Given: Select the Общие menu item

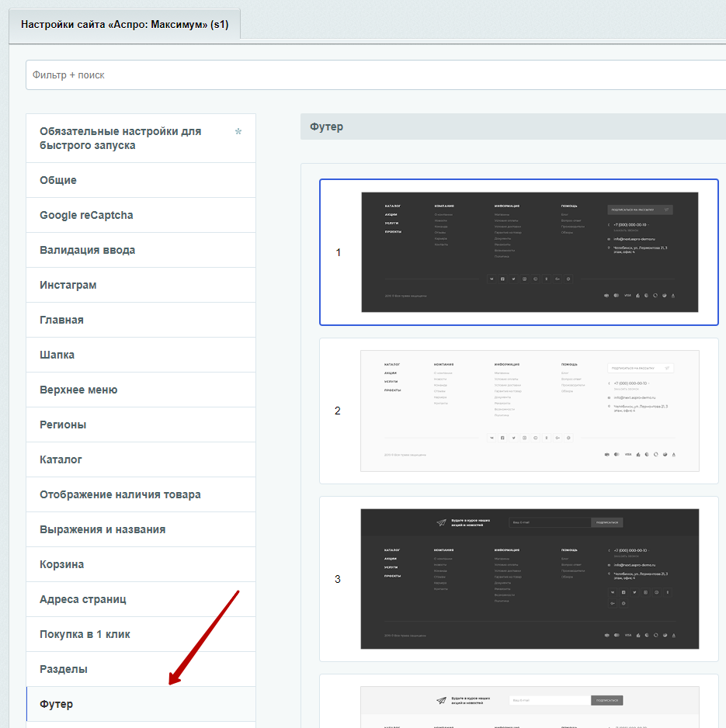Looking at the screenshot, I should (x=141, y=180).
